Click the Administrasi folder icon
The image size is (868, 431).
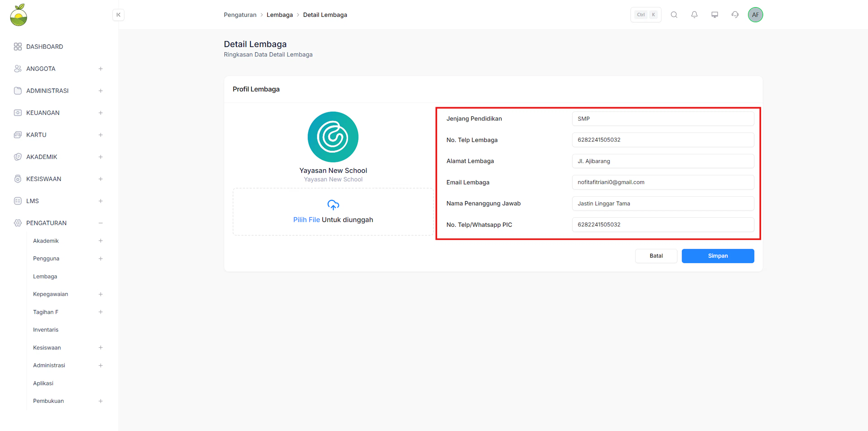[x=18, y=91]
